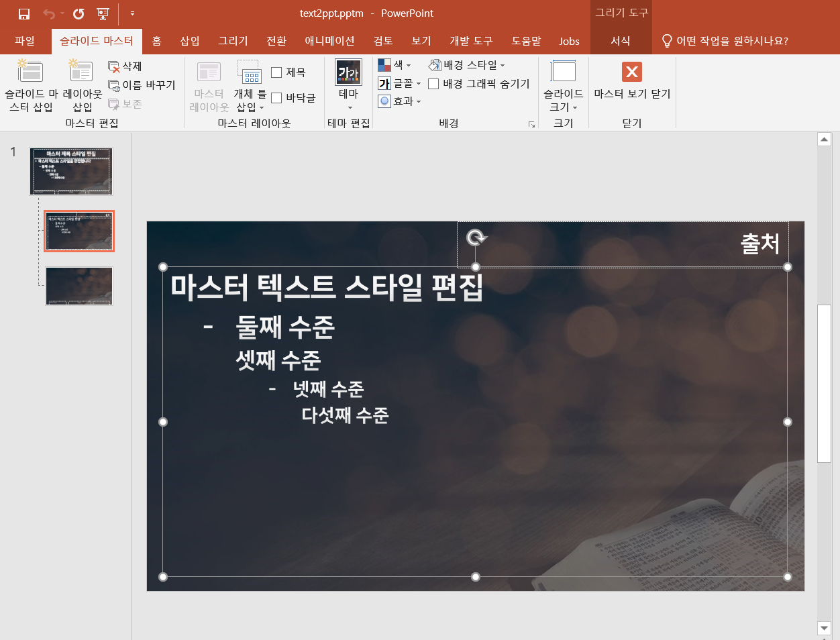The width and height of the screenshot is (840, 640).
Task: Open the 애니메이션 tab
Action: click(x=329, y=41)
